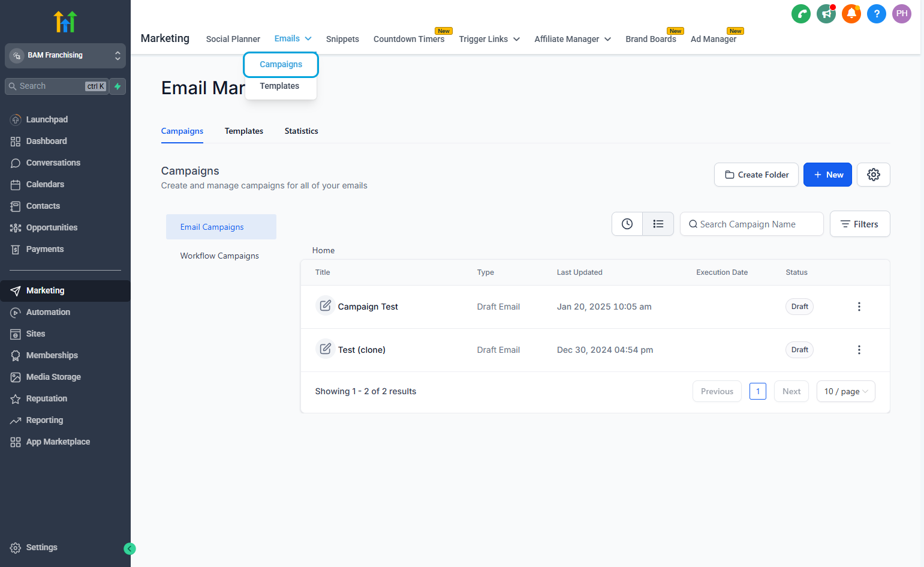Switch to clock schedule view icon

[627, 224]
